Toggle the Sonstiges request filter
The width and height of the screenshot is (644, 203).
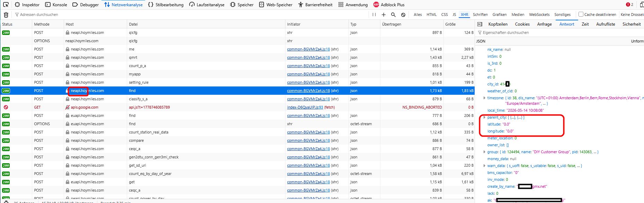point(562,15)
